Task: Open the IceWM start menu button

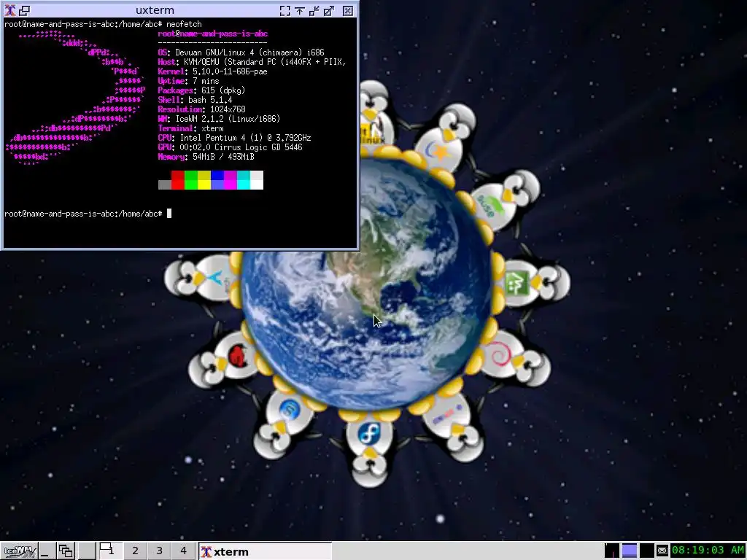Action: [x=18, y=551]
